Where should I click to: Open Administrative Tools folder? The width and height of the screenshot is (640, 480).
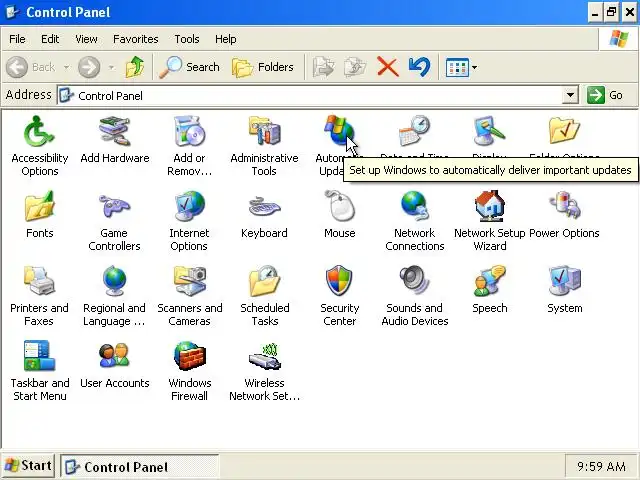click(264, 131)
